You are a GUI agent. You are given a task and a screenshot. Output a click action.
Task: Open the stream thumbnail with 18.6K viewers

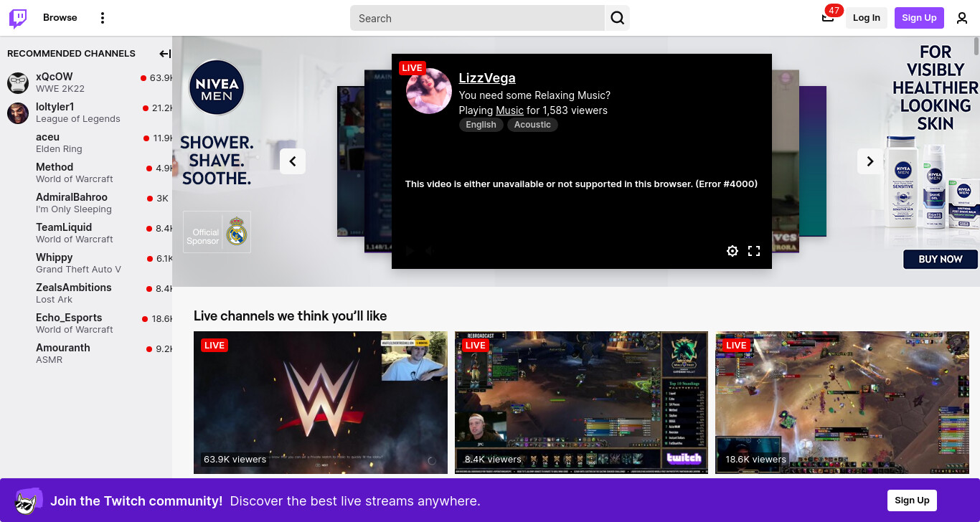(x=842, y=402)
